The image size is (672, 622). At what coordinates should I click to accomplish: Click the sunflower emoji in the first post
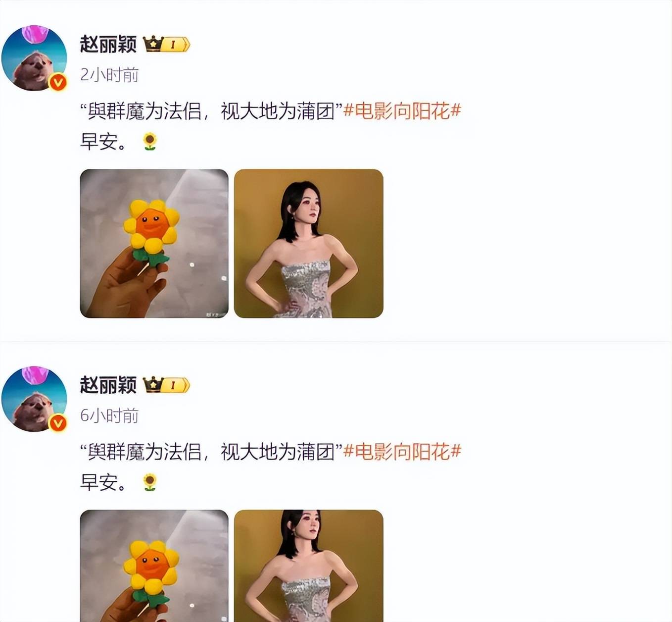(x=150, y=142)
